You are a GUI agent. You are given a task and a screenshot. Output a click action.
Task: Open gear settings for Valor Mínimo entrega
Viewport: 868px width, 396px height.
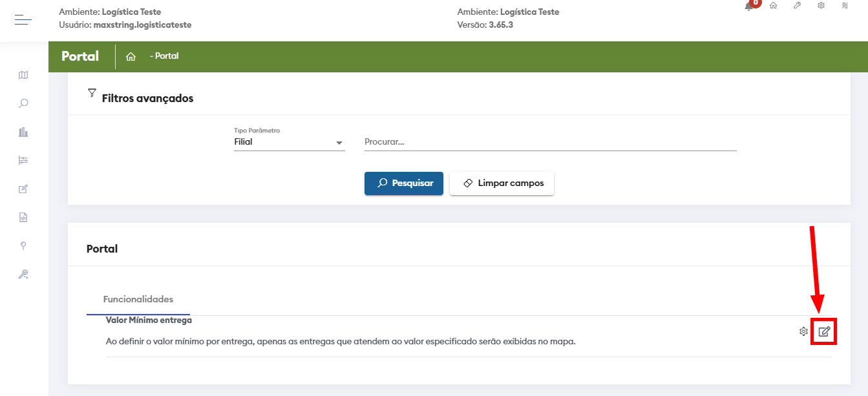(803, 332)
